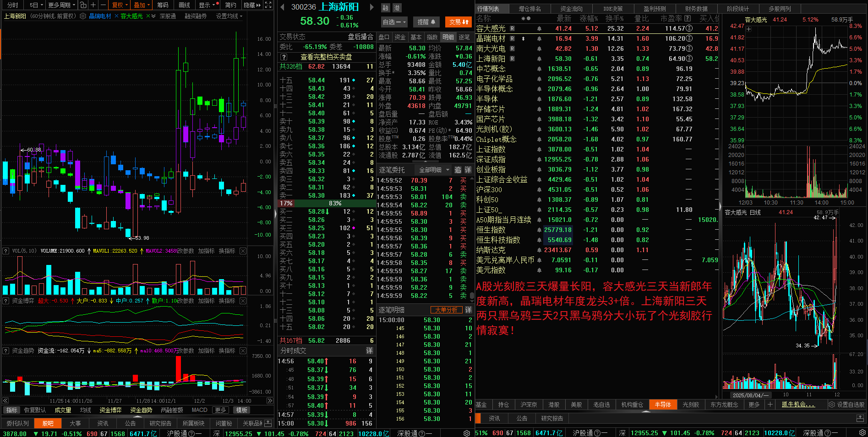Open the 财务数据 tab
Image resolution: width=868 pixels, height=437 pixels.
pos(696,9)
